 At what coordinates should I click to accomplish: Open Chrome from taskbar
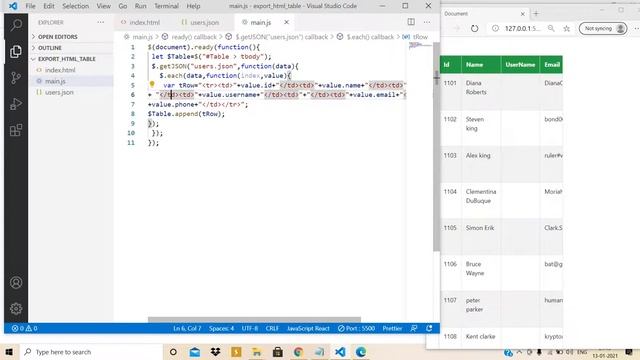[298, 352]
